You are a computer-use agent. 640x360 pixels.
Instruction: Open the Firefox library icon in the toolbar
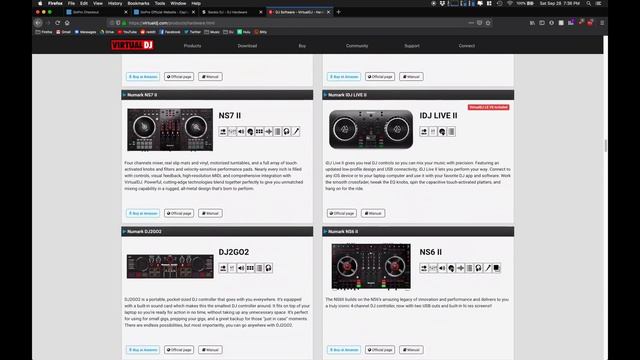(532, 23)
